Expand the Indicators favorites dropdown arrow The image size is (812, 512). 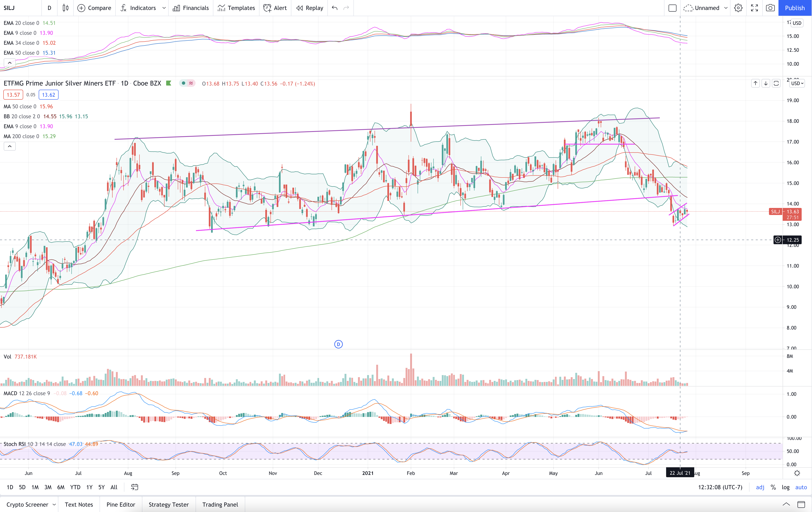[x=164, y=8]
